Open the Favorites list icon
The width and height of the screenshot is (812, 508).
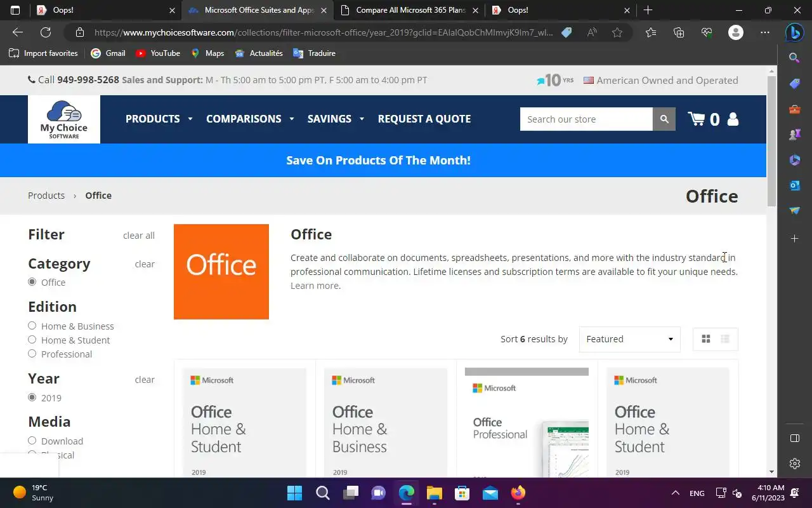(651, 32)
